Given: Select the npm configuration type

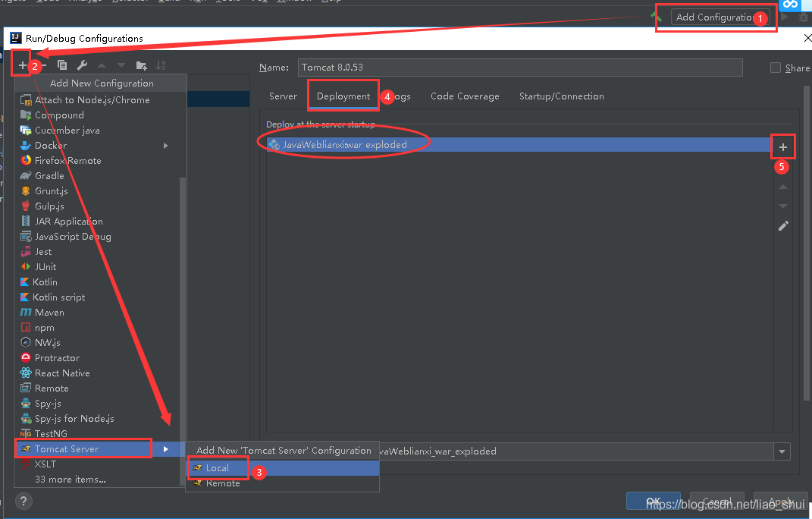Looking at the screenshot, I should (99, 328).
